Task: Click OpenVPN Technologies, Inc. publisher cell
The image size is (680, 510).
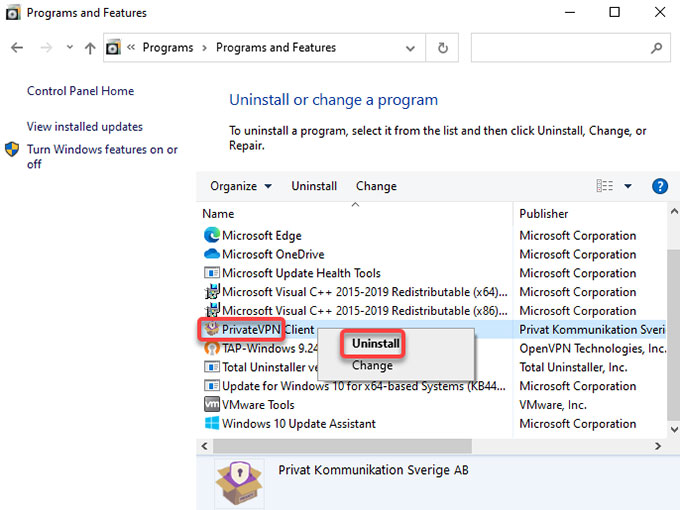Action: click(592, 348)
